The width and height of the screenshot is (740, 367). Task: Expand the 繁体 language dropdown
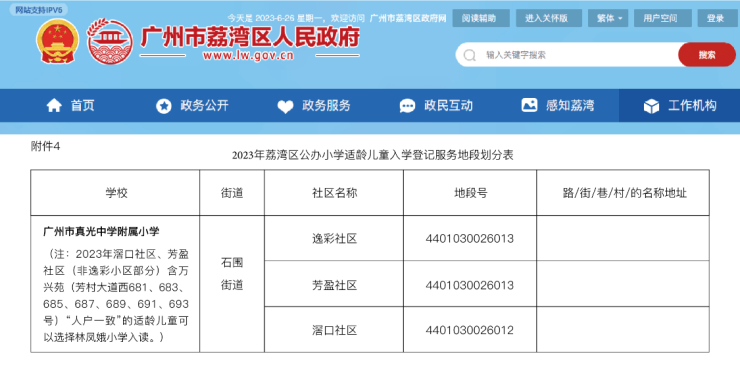click(x=609, y=18)
